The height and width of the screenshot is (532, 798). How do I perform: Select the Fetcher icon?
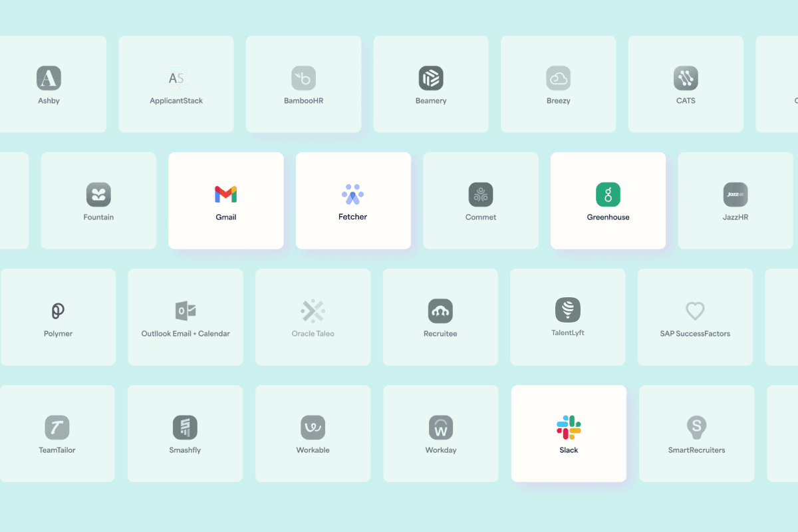click(352, 192)
